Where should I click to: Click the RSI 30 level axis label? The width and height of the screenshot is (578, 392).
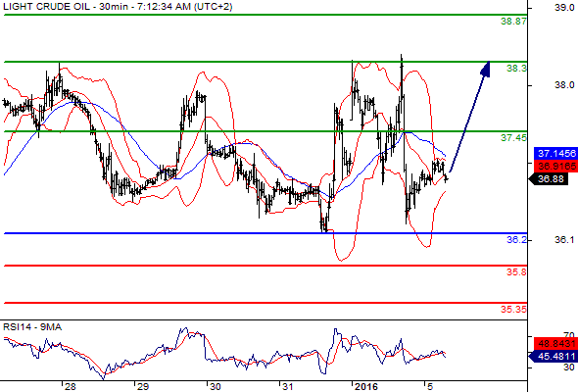pyautogui.click(x=569, y=367)
